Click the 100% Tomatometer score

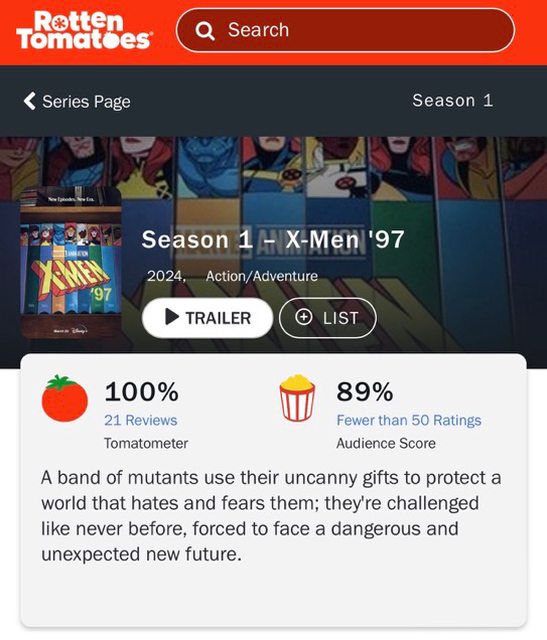[x=141, y=392]
